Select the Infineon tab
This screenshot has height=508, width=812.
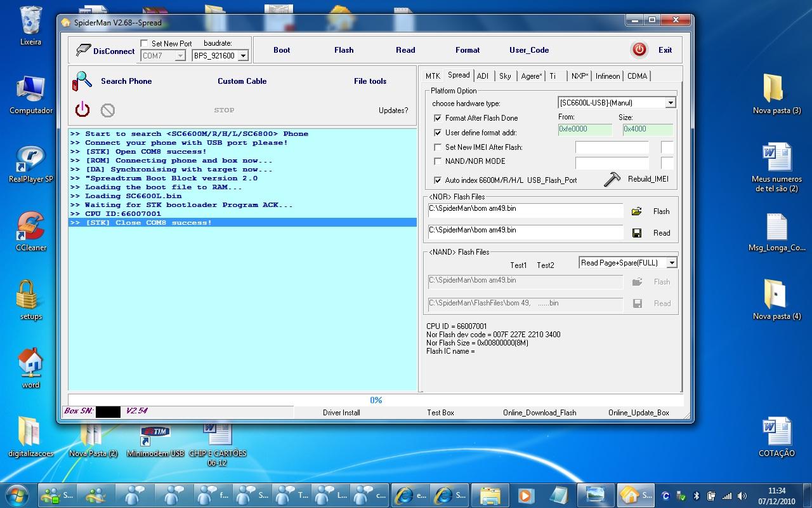(607, 76)
